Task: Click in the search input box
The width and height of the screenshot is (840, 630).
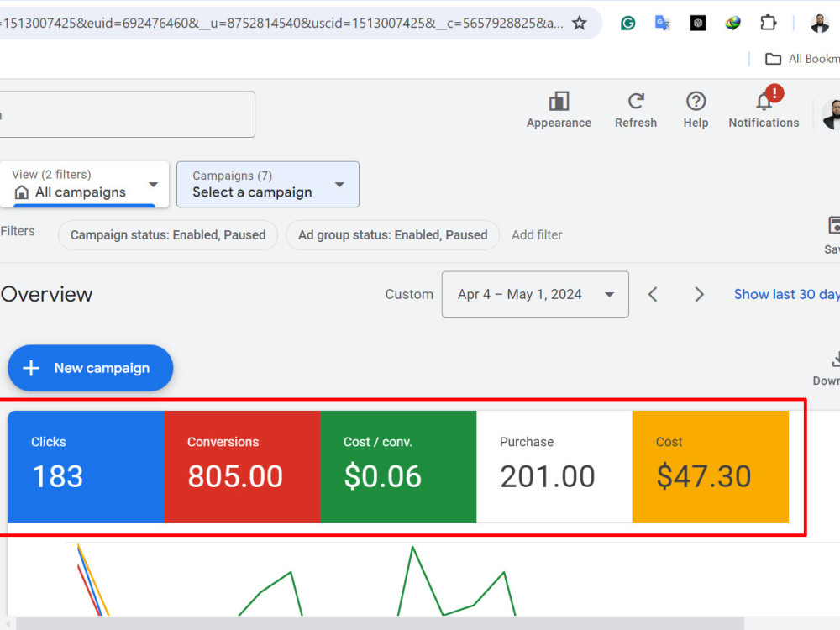Action: [x=128, y=114]
